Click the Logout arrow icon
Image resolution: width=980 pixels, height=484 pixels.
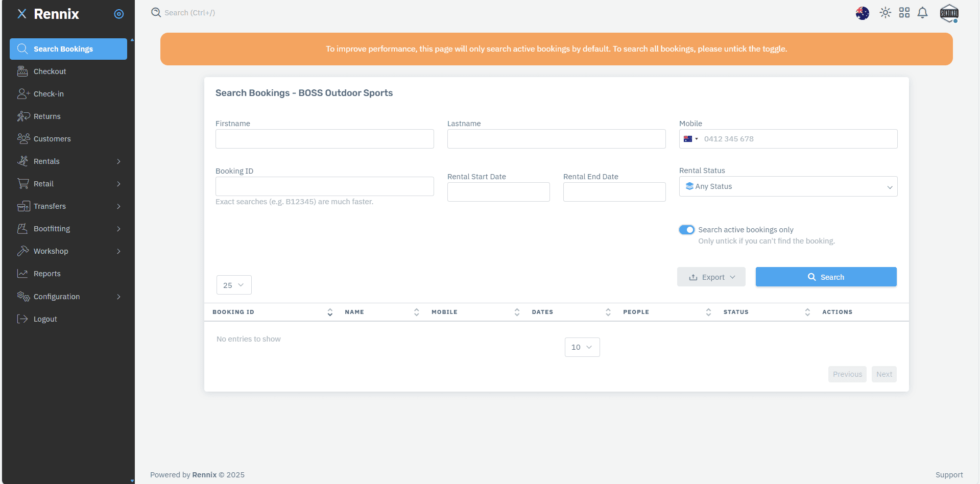(x=22, y=319)
